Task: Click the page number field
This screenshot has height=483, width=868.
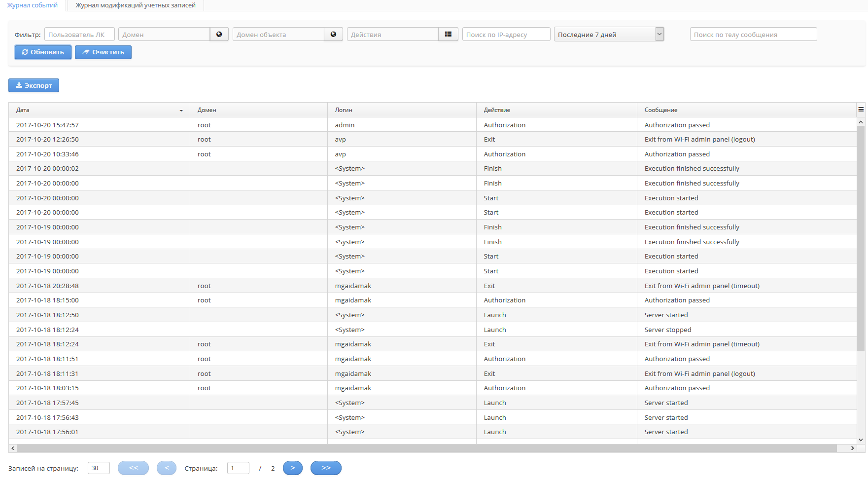Action: click(238, 468)
